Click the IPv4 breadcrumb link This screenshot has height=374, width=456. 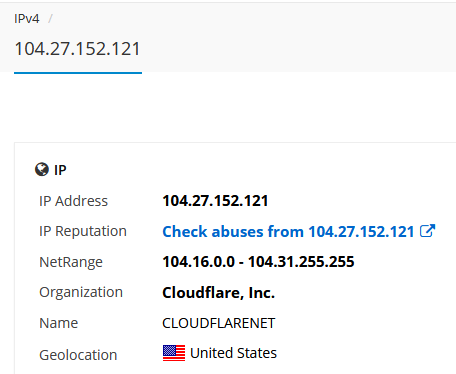(27, 19)
